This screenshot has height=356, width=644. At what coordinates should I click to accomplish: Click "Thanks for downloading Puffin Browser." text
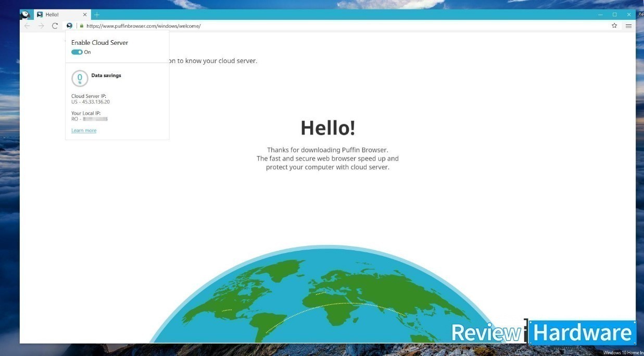[328, 150]
